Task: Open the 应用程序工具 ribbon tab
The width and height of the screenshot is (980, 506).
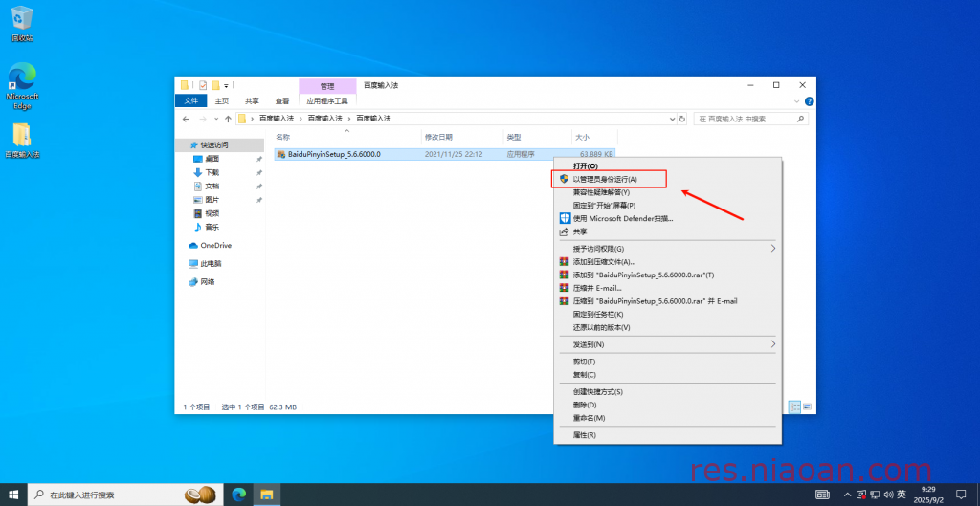Action: (x=327, y=100)
